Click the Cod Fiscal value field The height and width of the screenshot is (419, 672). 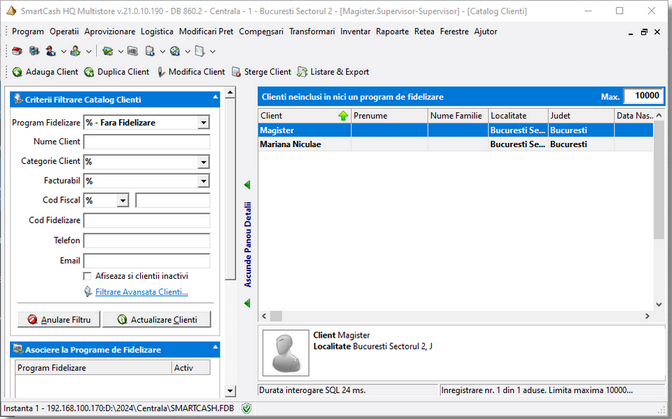point(173,201)
